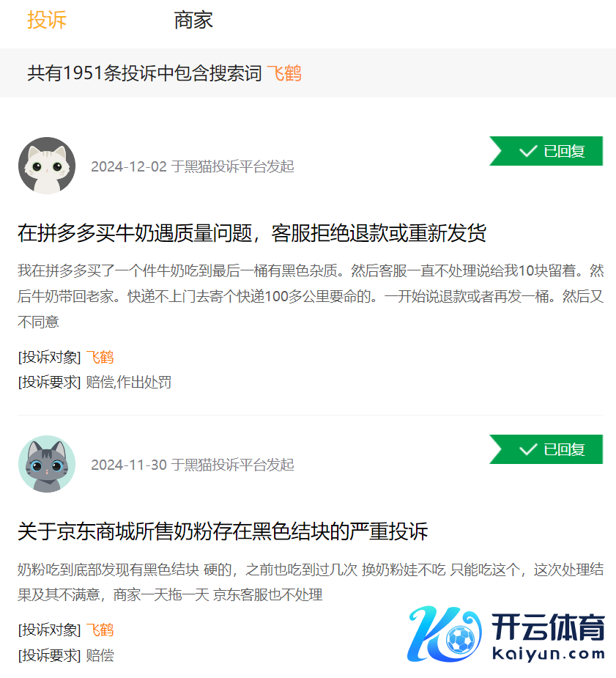This screenshot has height=678, width=616.
Task: Click 飞鹤 in the first 投诉对象 line
Action: pos(100,357)
